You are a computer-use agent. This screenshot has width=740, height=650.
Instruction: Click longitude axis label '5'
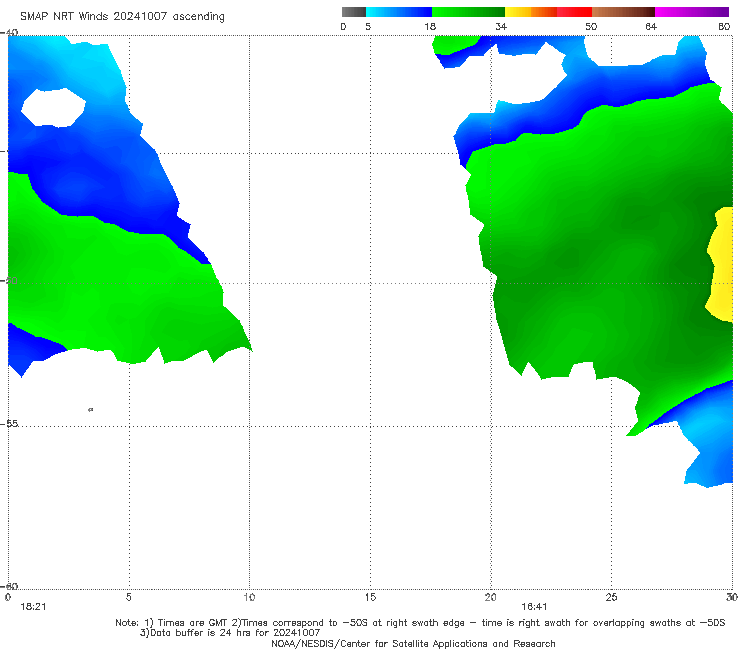click(x=128, y=597)
